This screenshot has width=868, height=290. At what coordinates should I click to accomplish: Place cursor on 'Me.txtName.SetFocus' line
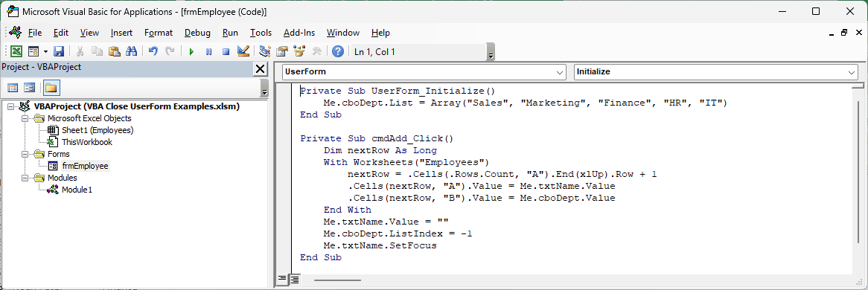pyautogui.click(x=380, y=245)
